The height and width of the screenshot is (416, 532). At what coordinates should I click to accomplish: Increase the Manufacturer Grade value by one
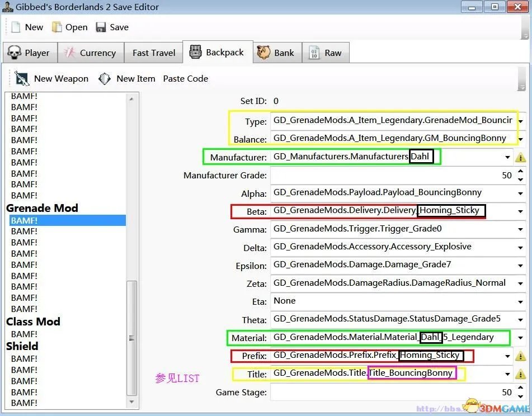521,172
